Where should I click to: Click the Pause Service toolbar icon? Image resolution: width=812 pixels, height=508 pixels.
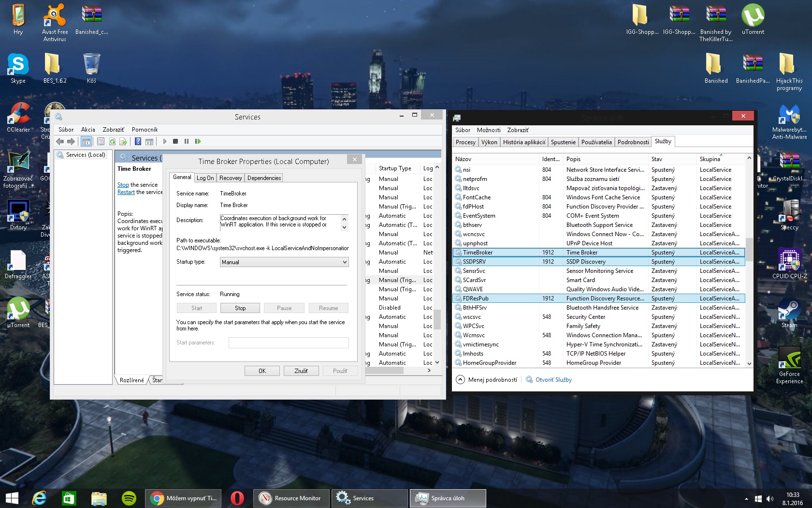pos(187,141)
